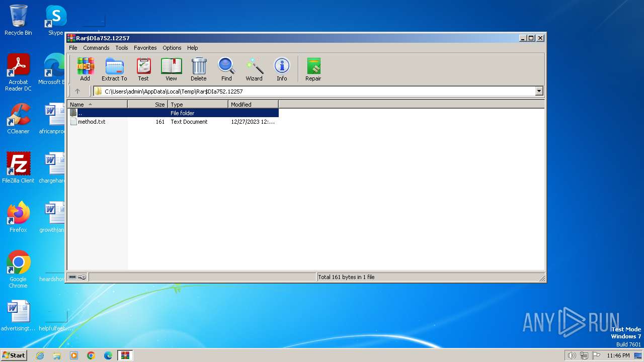Screen dimensions: 644x362
Task: Click the Find toolbar icon
Action: click(x=226, y=69)
